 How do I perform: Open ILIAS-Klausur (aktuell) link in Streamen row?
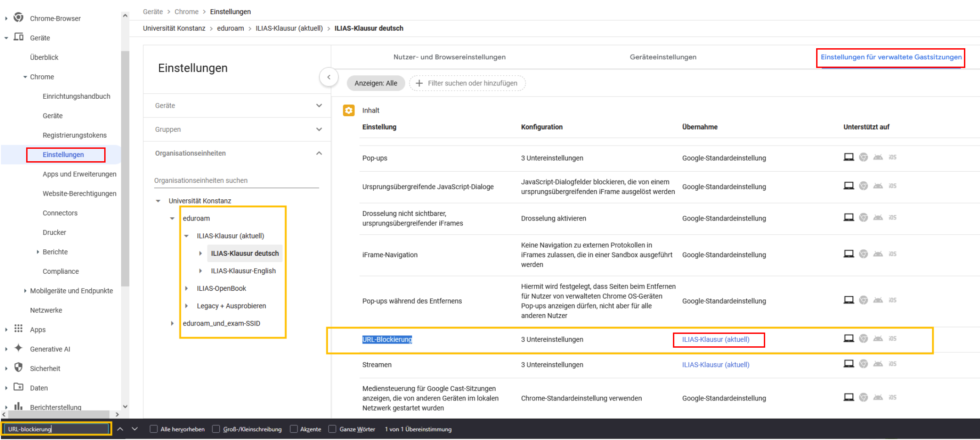pyautogui.click(x=716, y=365)
